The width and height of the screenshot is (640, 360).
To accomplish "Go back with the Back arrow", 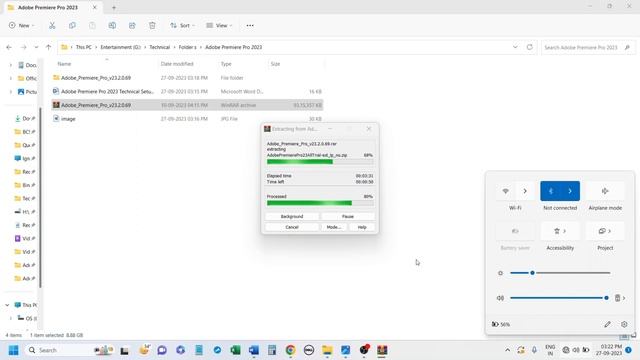I will (x=9, y=47).
